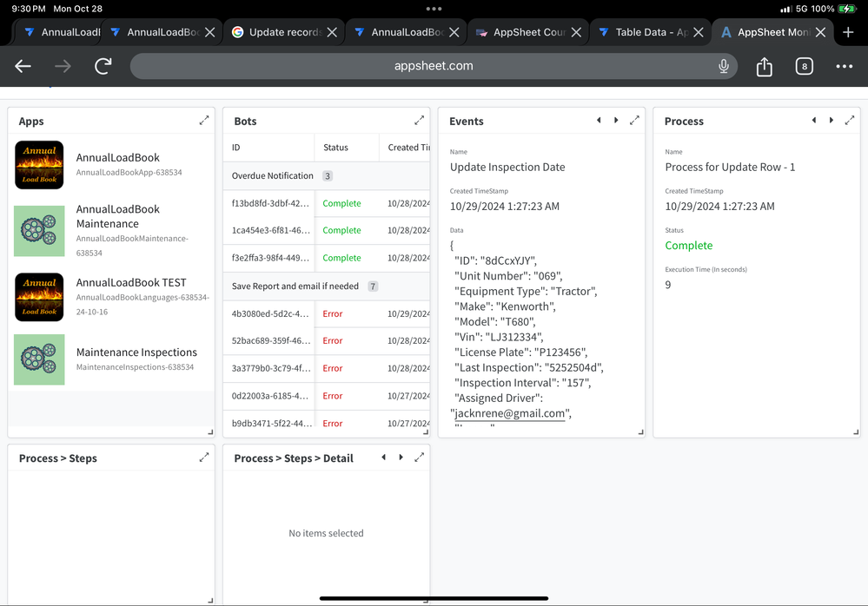Expand the Events panel to full view
868x606 pixels.
point(634,120)
